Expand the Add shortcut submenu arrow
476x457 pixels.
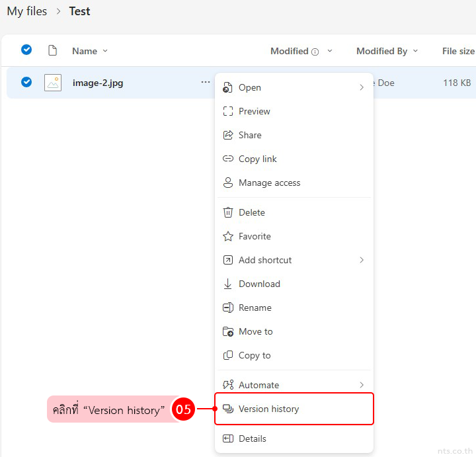(x=362, y=260)
